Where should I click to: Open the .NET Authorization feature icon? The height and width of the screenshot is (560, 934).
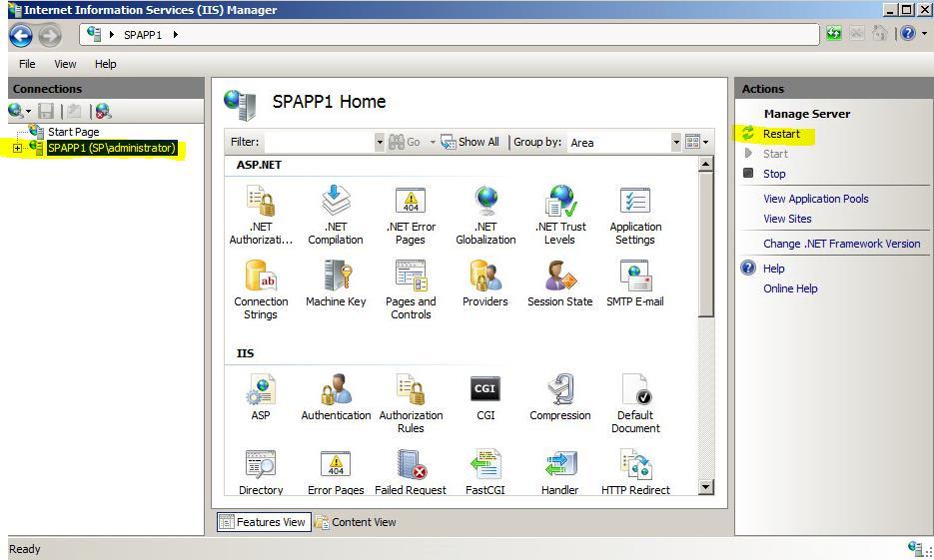pyautogui.click(x=261, y=215)
